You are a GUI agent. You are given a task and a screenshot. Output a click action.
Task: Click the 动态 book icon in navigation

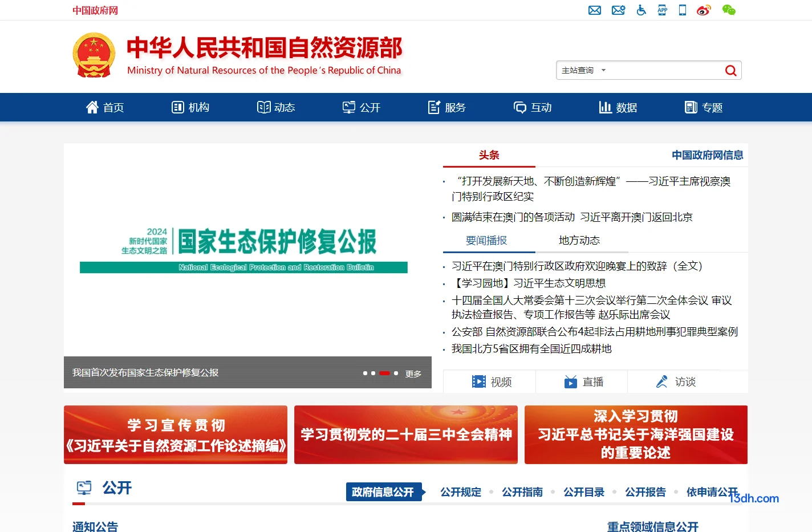point(263,107)
